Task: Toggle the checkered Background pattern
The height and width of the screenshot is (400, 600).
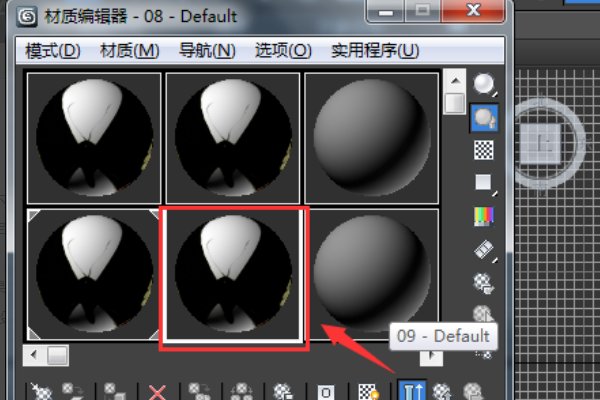Action: tap(484, 150)
